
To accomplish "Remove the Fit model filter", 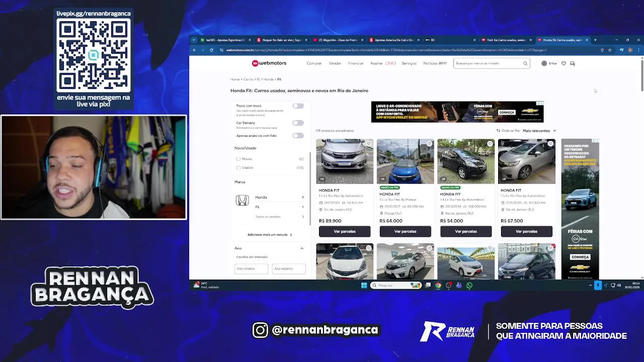I will click(x=302, y=207).
